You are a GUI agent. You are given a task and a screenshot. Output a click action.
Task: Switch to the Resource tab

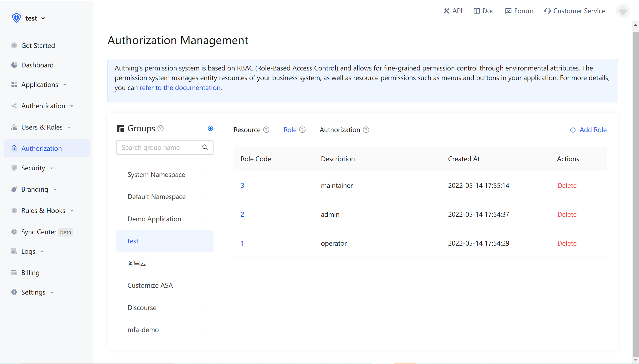247,130
